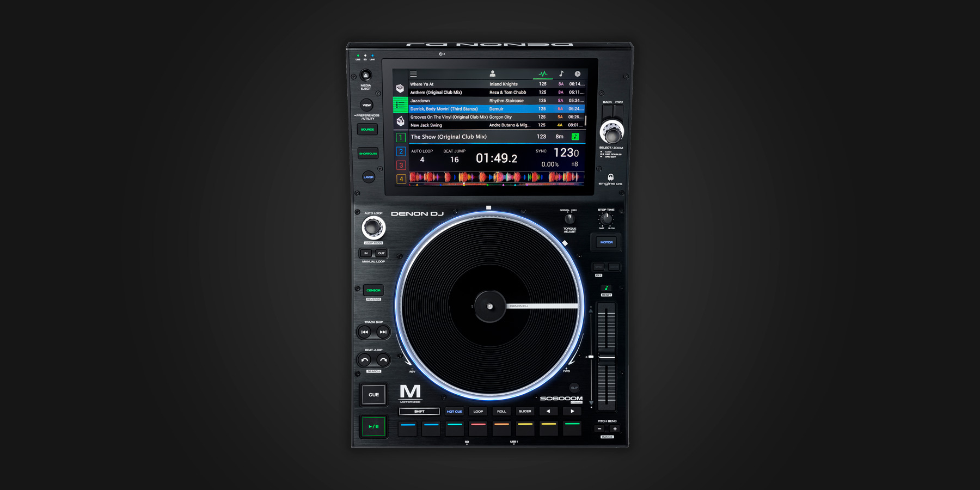The image size is (980, 490).
Task: Push the Media Eject button
Action: click(x=366, y=75)
